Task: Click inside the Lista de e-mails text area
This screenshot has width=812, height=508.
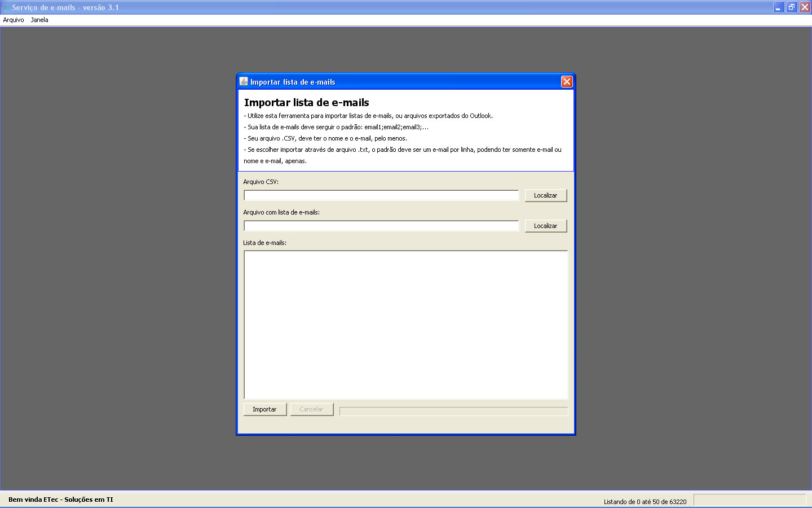Action: (405, 325)
